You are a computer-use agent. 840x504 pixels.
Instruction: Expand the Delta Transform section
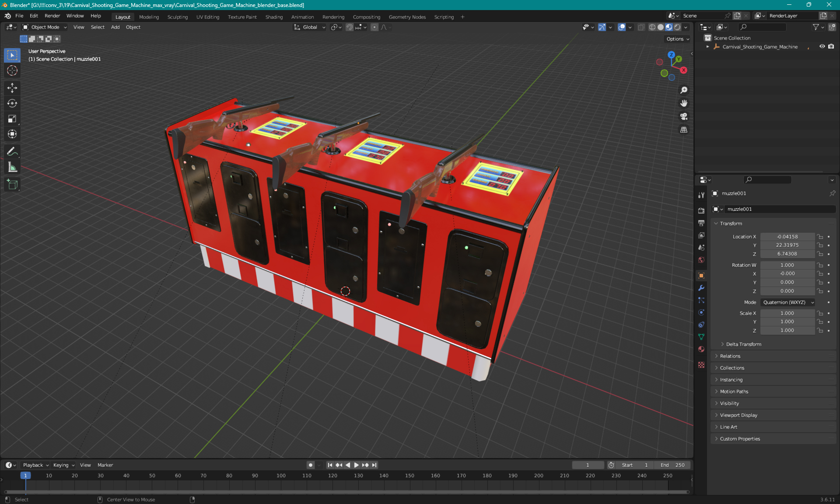pos(743,344)
